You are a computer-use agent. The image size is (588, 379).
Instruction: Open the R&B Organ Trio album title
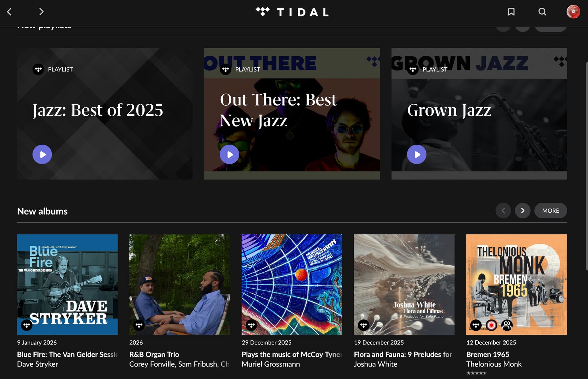click(x=154, y=354)
